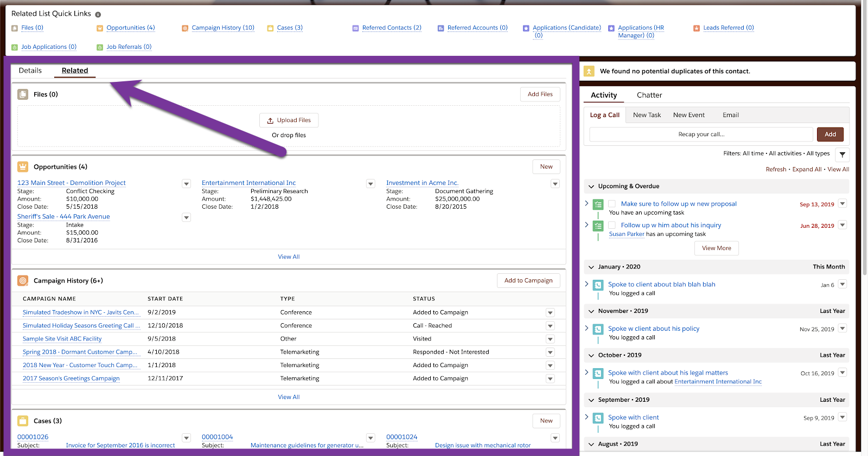Click the Files related list header icon
The width and height of the screenshot is (868, 456).
(23, 94)
